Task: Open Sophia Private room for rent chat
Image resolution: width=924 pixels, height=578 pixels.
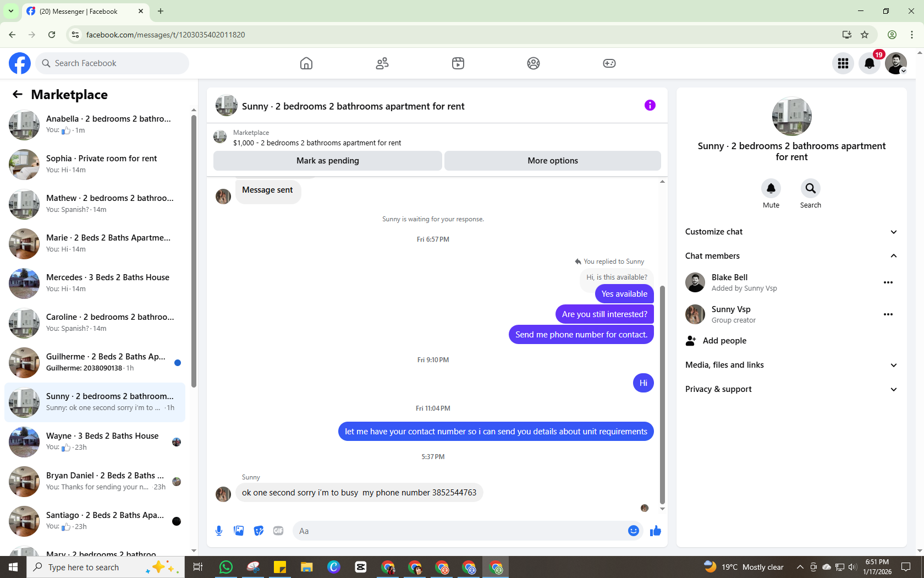Action: (95, 165)
